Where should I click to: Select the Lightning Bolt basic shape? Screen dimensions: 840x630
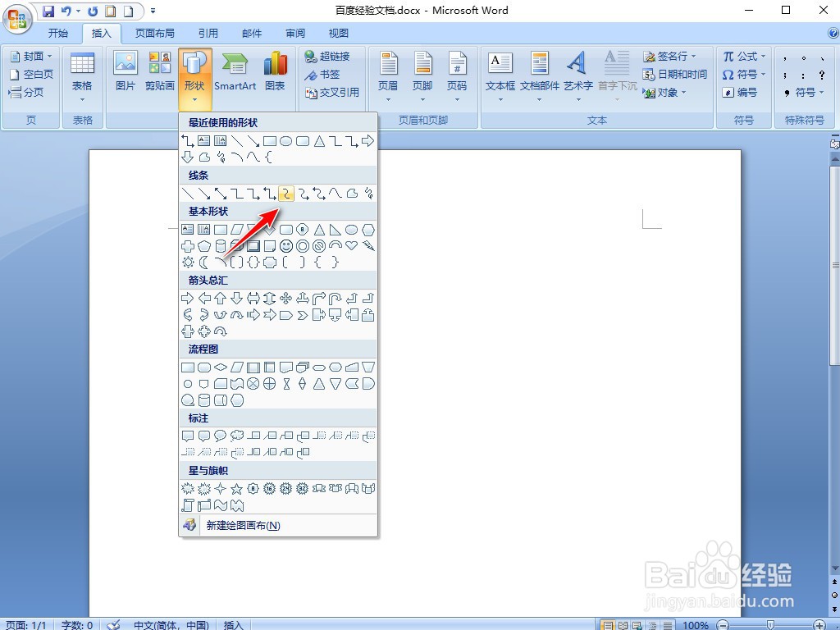(368, 246)
